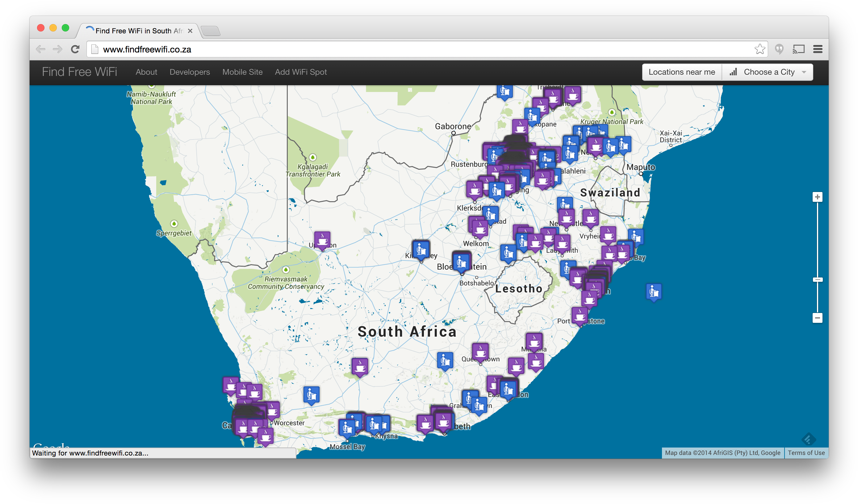Viewport: 858px width, 504px height.
Task: Go to Mobile Site link
Action: (x=242, y=72)
